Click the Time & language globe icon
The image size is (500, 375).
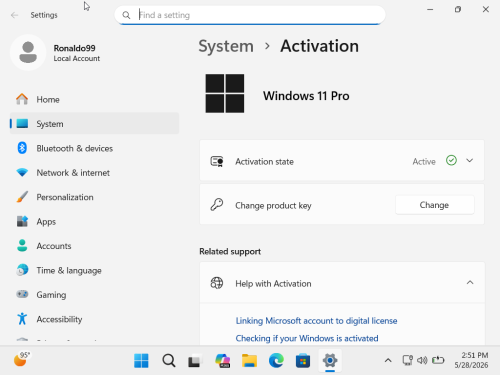coord(22,270)
